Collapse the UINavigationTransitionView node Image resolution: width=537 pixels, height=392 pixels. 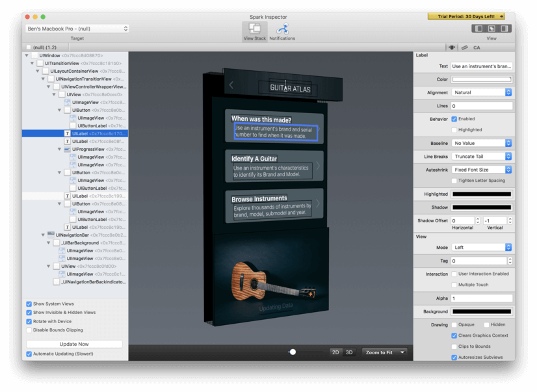[43, 79]
